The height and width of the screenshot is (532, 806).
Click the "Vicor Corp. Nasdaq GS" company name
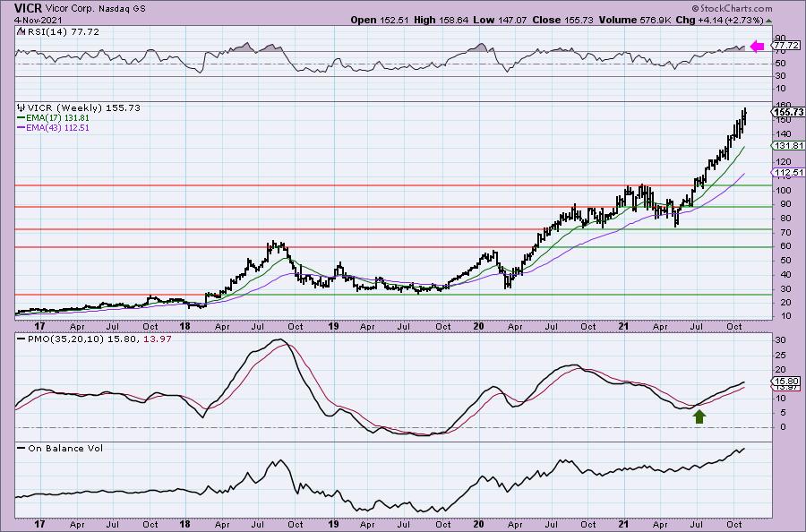[95, 9]
